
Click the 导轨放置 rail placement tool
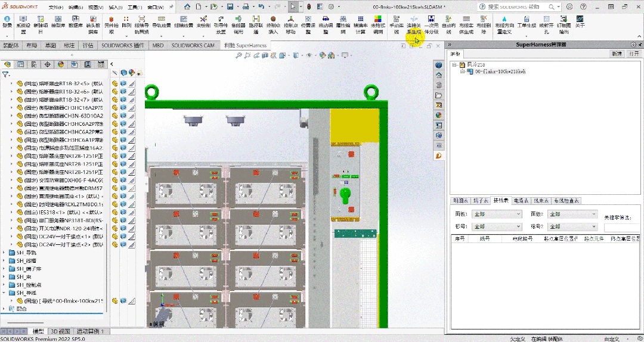[162, 22]
